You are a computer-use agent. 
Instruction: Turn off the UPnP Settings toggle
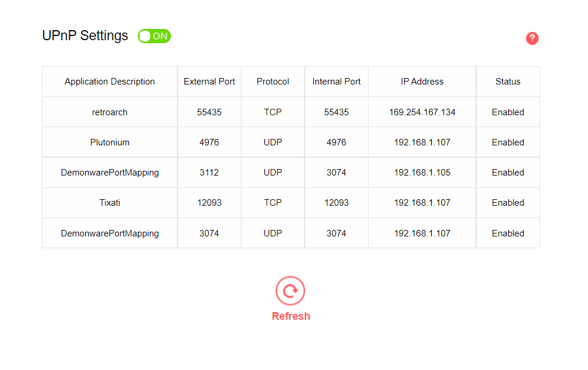pos(154,36)
